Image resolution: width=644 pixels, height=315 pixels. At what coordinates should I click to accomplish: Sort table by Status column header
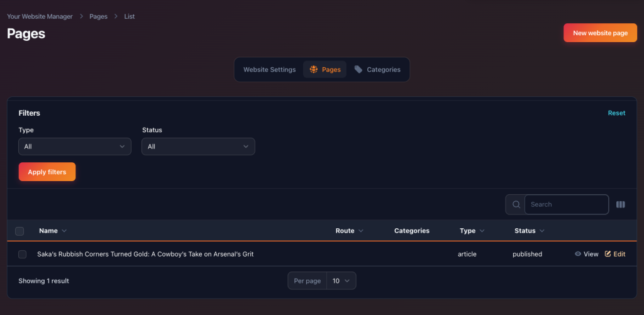[525, 231]
